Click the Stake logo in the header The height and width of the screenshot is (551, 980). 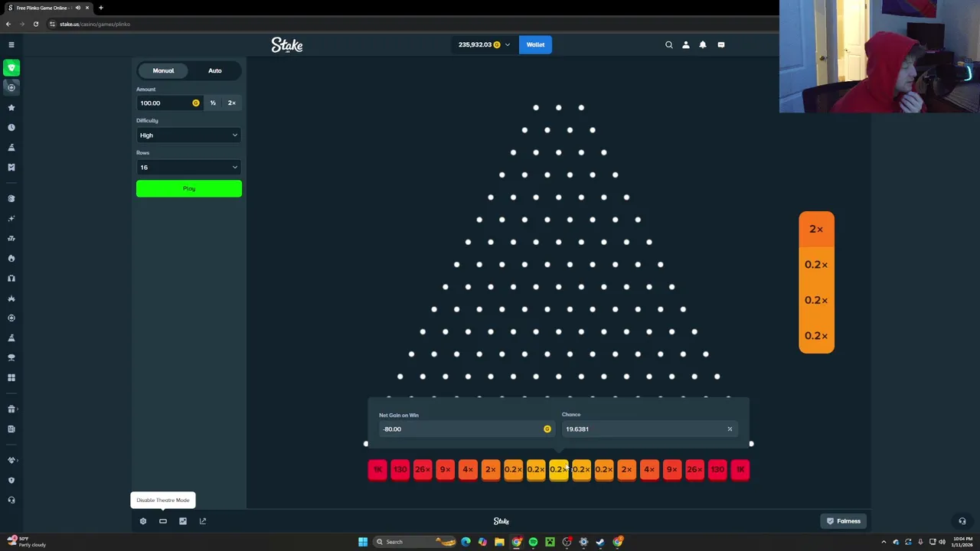(287, 45)
